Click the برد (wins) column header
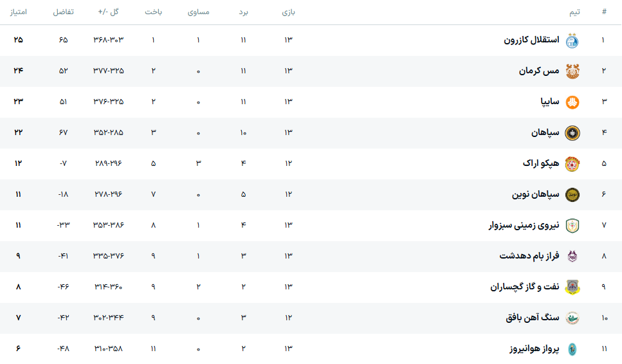 [x=244, y=12]
